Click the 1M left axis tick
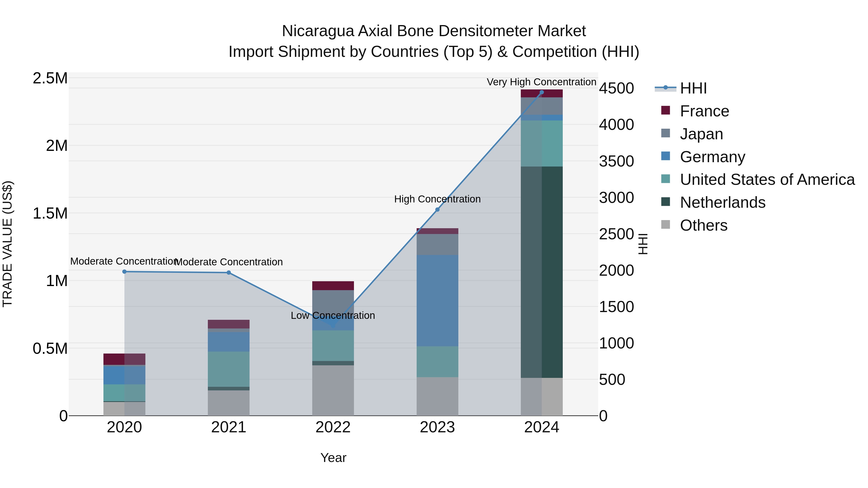Viewport: 868px width, 488px height. 57,281
